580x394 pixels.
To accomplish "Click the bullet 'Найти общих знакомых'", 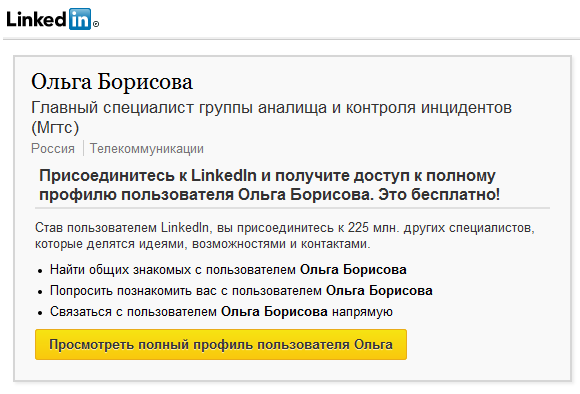I will tap(228, 270).
